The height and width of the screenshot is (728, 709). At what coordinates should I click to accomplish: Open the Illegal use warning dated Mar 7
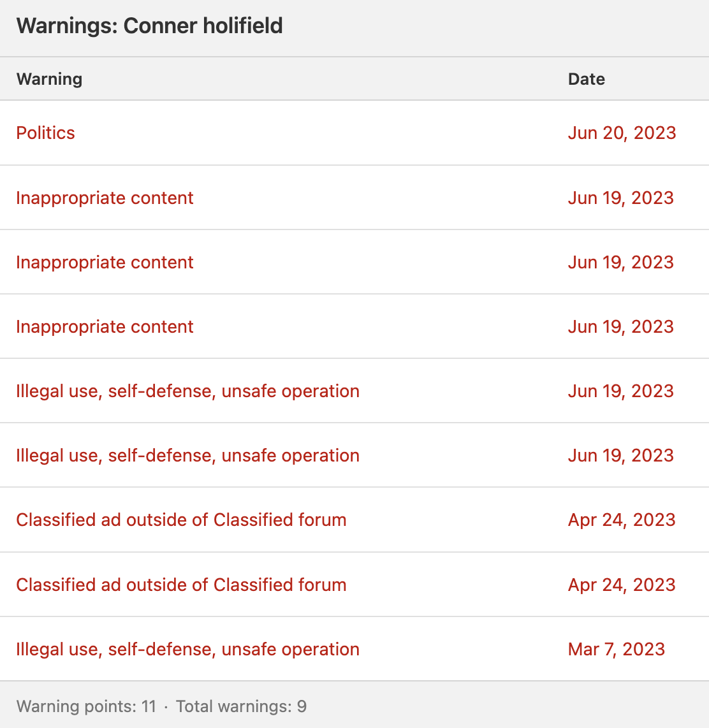click(x=187, y=649)
